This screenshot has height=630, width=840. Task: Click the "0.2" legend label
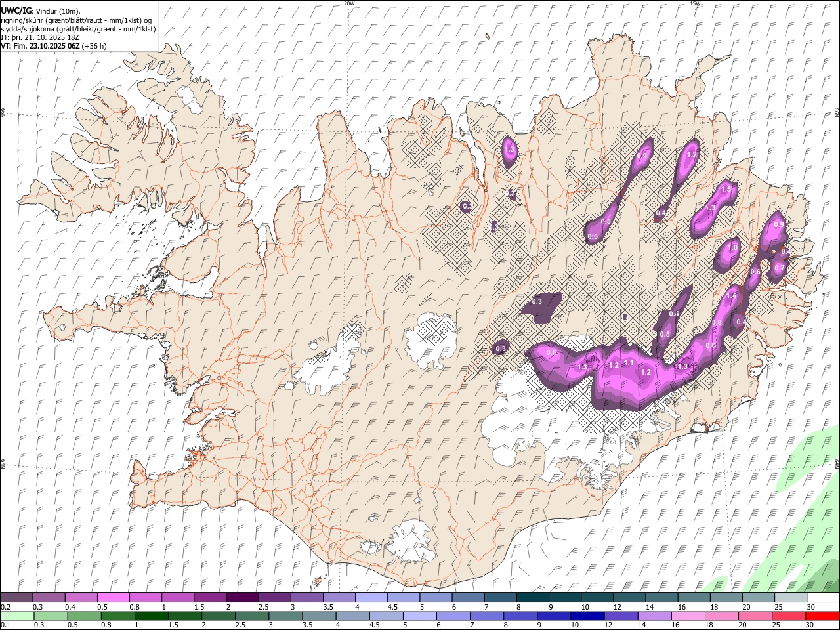[x=5, y=607]
